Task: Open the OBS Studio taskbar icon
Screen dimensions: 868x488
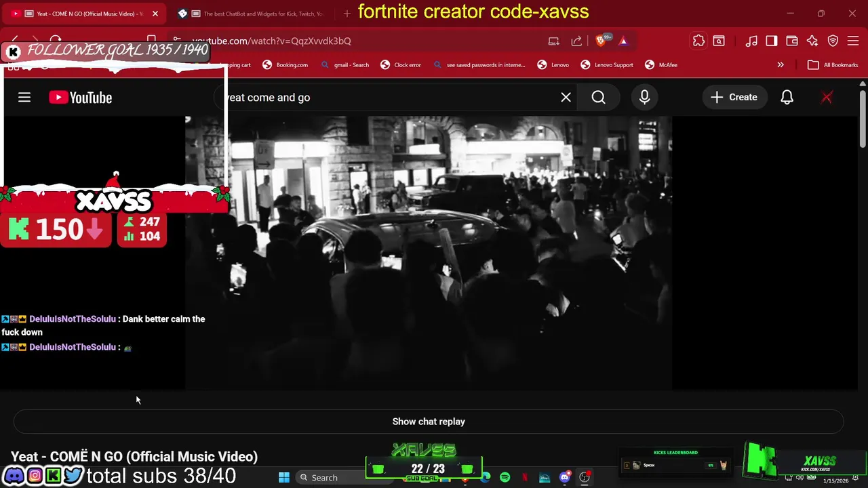Action: [584, 478]
